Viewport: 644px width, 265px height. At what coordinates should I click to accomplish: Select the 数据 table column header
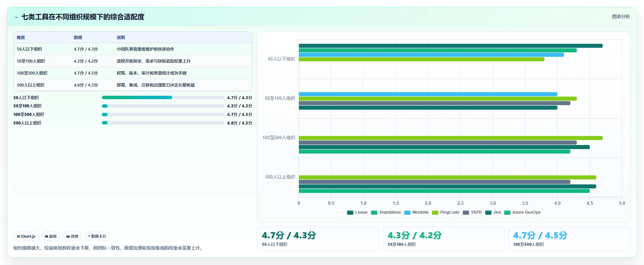[78, 38]
